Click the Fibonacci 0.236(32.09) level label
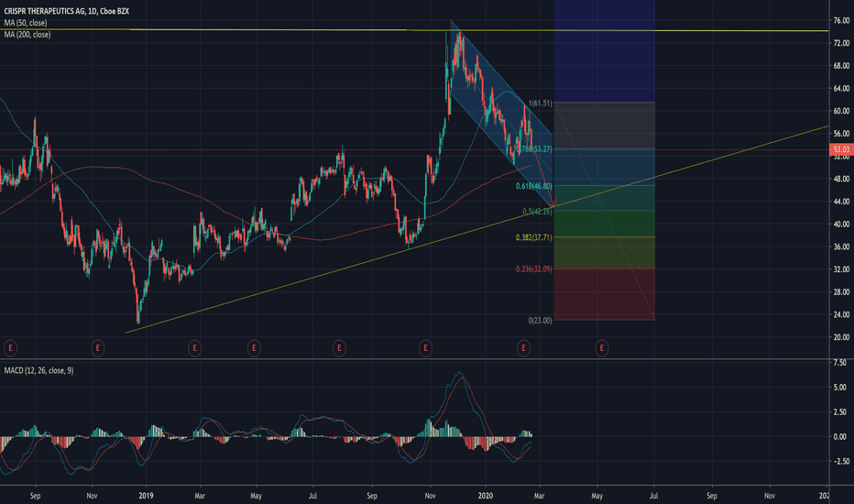854x504 pixels. pos(533,269)
